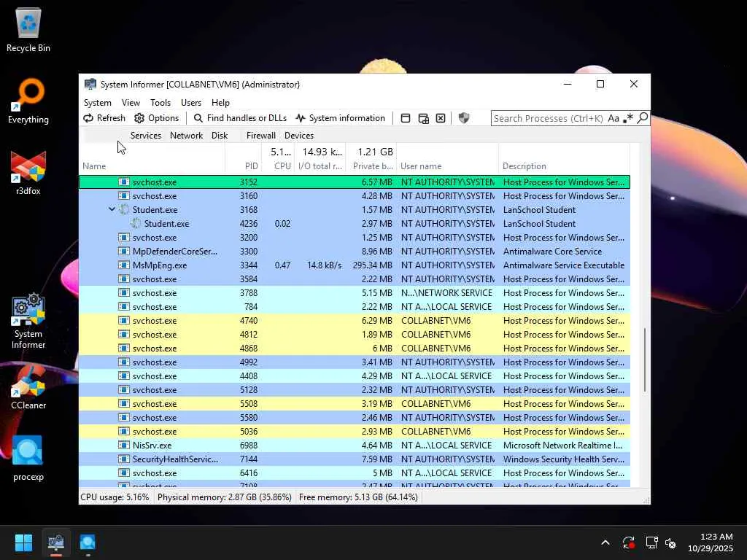Switch to the Network tab

[x=186, y=135]
